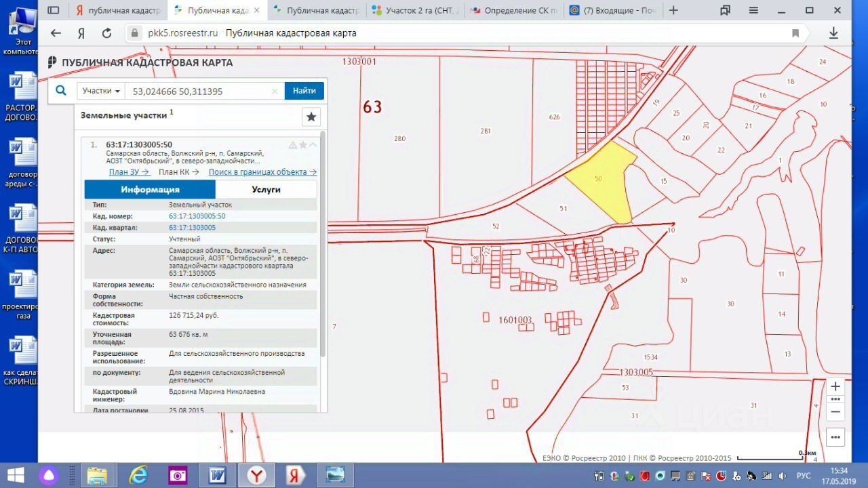The height and width of the screenshot is (488, 868).
Task: Switch to Участок 2 га tab
Action: [416, 10]
